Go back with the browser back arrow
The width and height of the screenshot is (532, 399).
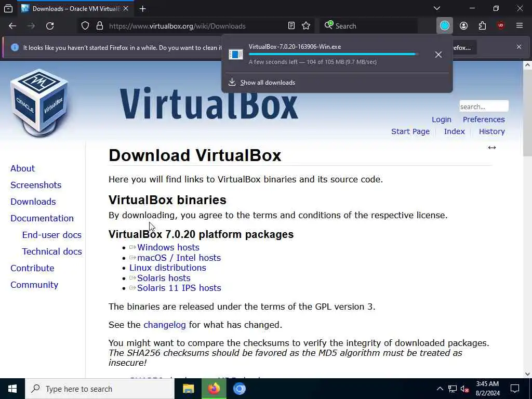click(x=12, y=26)
